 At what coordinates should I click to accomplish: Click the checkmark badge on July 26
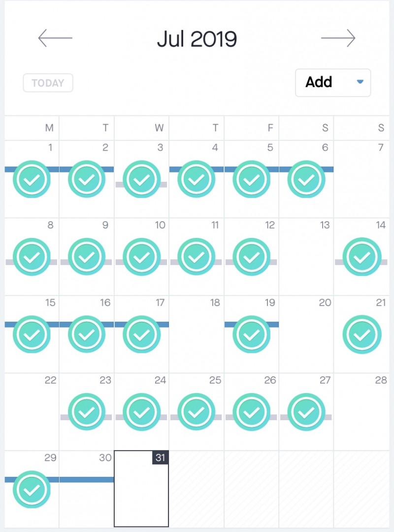pyautogui.click(x=252, y=412)
